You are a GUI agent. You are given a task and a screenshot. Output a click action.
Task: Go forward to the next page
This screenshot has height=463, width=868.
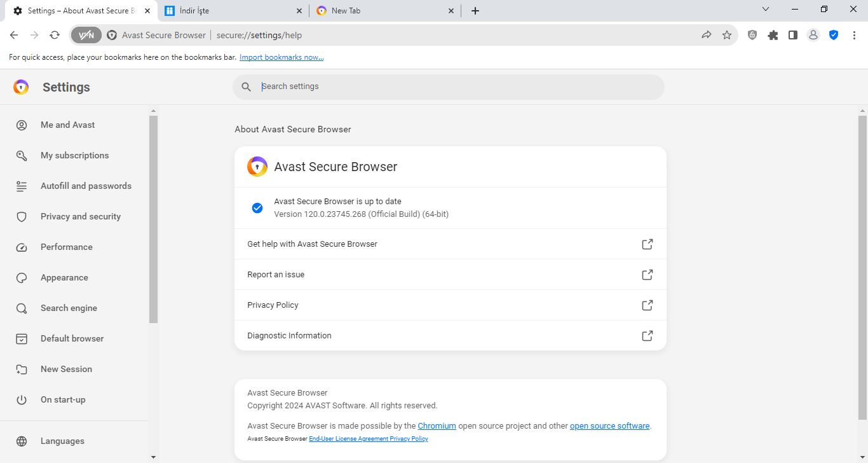34,35
